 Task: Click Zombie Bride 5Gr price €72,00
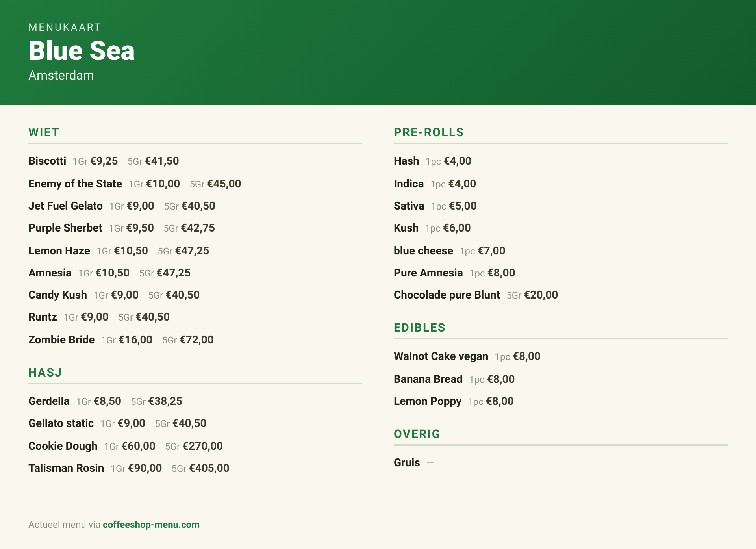(196, 340)
